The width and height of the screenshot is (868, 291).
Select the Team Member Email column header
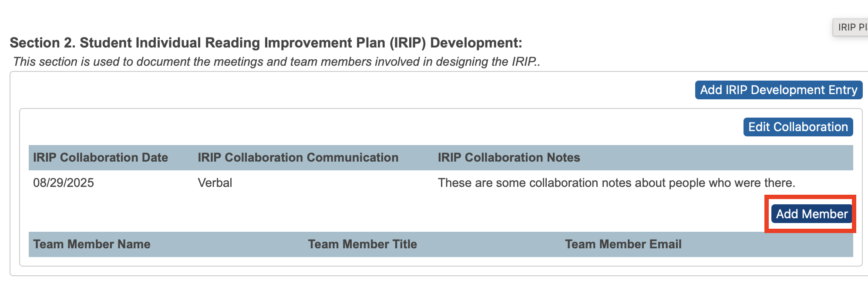tap(623, 244)
